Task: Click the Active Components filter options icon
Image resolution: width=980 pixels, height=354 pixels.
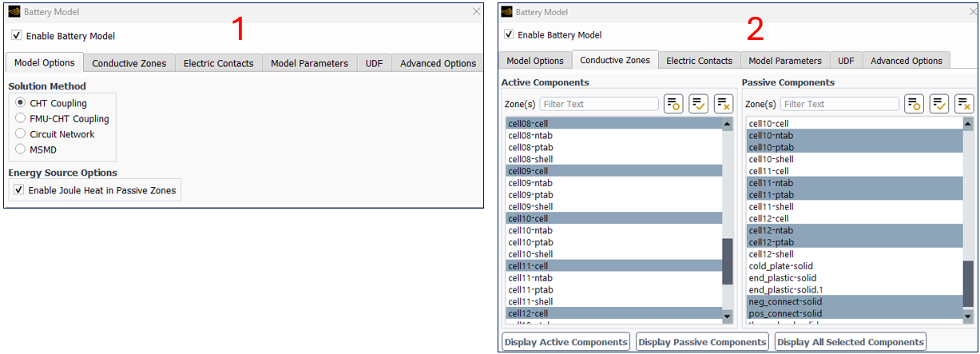Action: click(x=673, y=104)
